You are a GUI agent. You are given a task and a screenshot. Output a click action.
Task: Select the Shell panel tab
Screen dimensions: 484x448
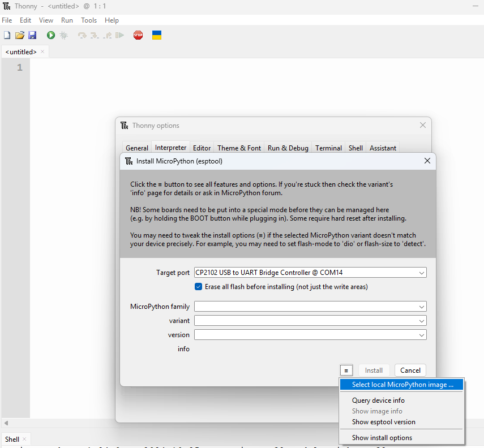coord(12,439)
